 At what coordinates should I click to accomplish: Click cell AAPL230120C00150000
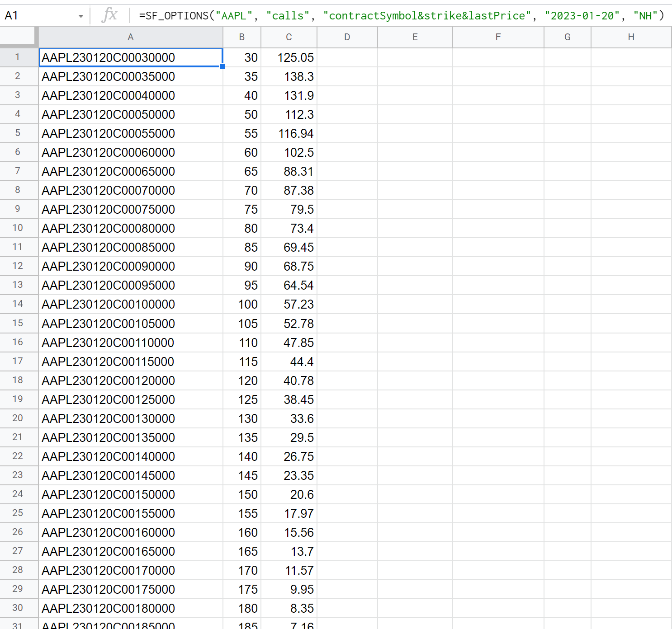pos(131,494)
